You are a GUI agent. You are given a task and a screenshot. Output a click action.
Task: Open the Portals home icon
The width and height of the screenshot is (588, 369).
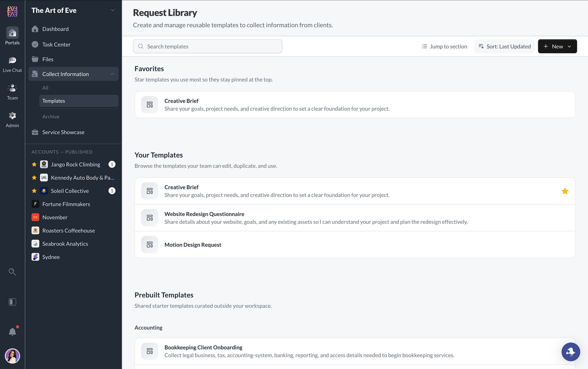tap(12, 33)
